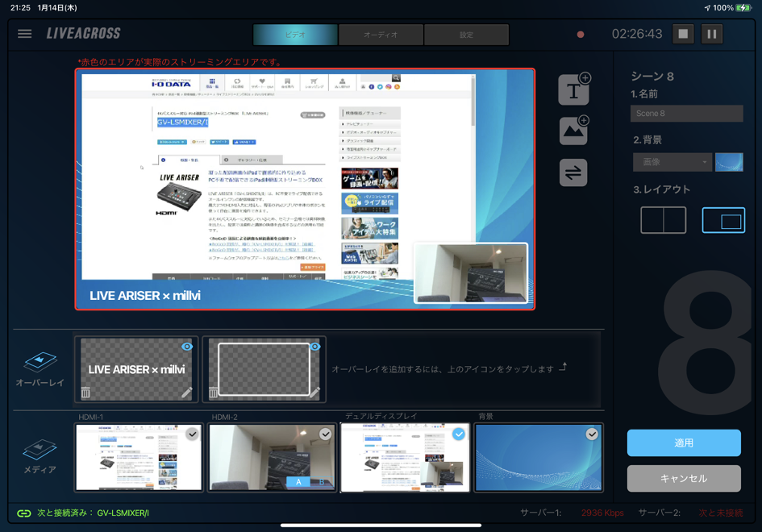
Task: Delete the LIVE ARISER × millvi overlay
Action: [85, 393]
